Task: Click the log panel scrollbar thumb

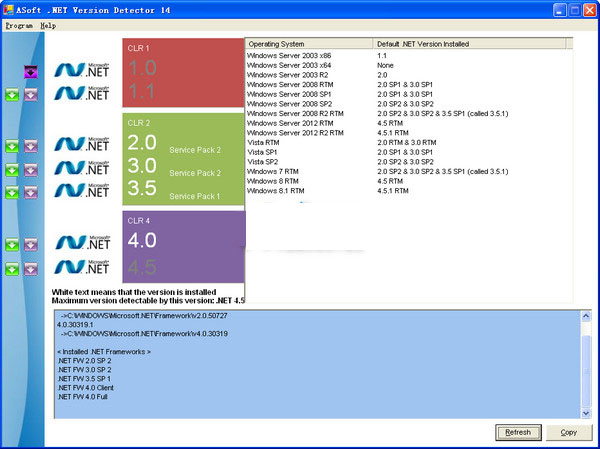Action: coord(586,371)
